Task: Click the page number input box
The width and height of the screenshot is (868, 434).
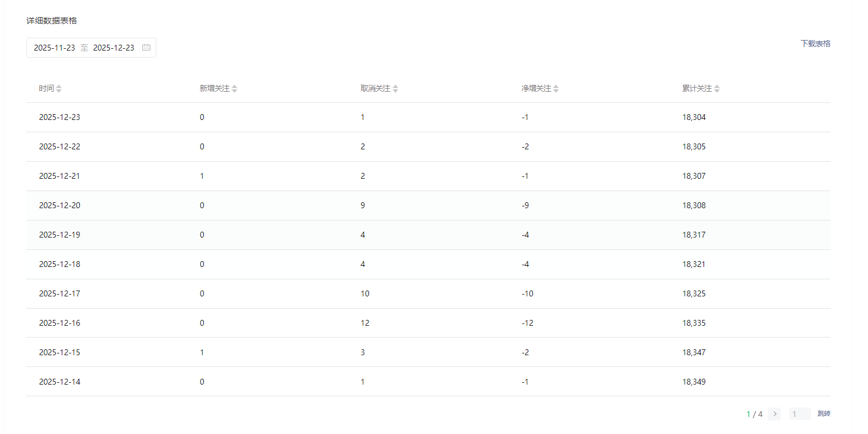Action: pos(799,414)
